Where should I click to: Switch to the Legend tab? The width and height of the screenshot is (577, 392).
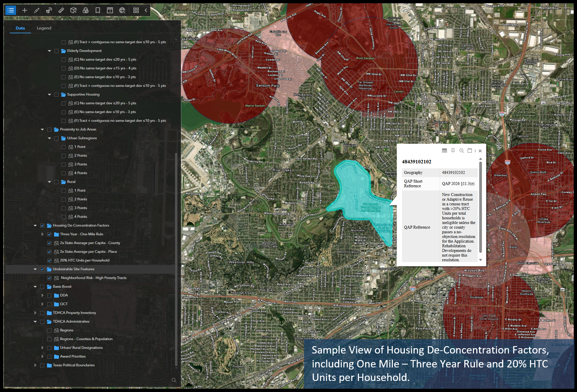coord(44,28)
